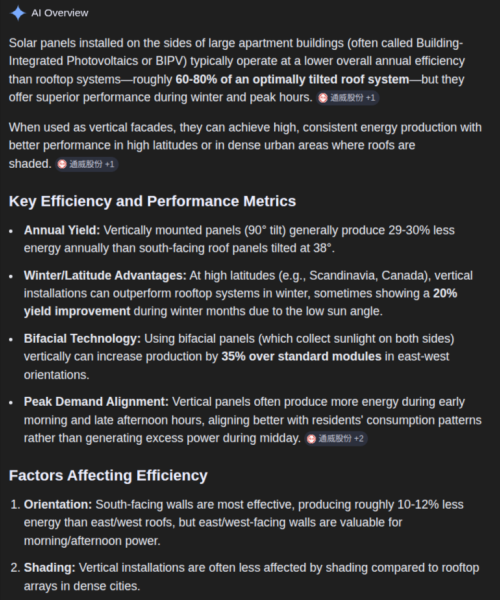Click bold text "35% over standard modules"
Viewport: 500px width, 600px height.
[x=301, y=357]
